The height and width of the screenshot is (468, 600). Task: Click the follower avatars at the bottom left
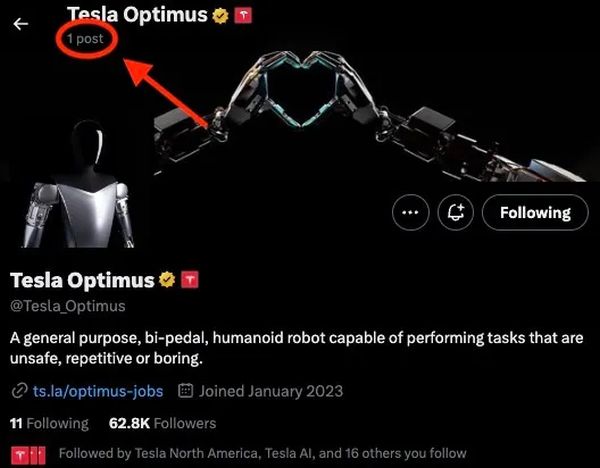[x=28, y=455]
